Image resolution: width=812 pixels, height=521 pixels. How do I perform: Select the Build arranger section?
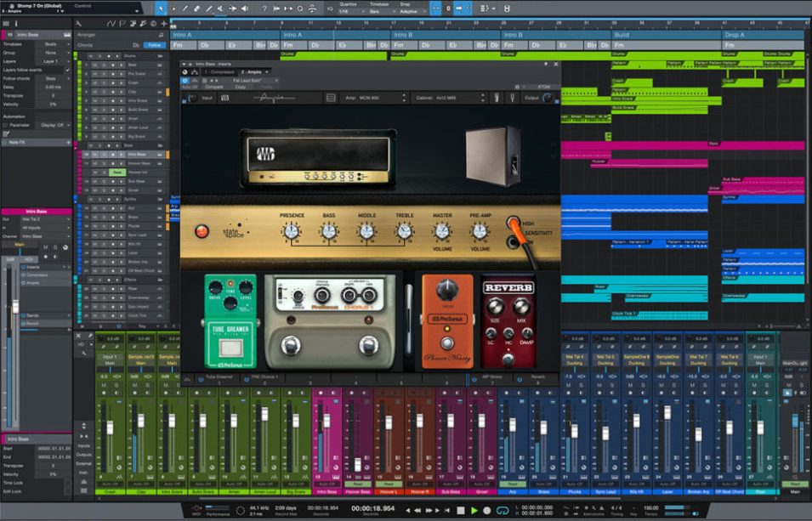coord(666,35)
